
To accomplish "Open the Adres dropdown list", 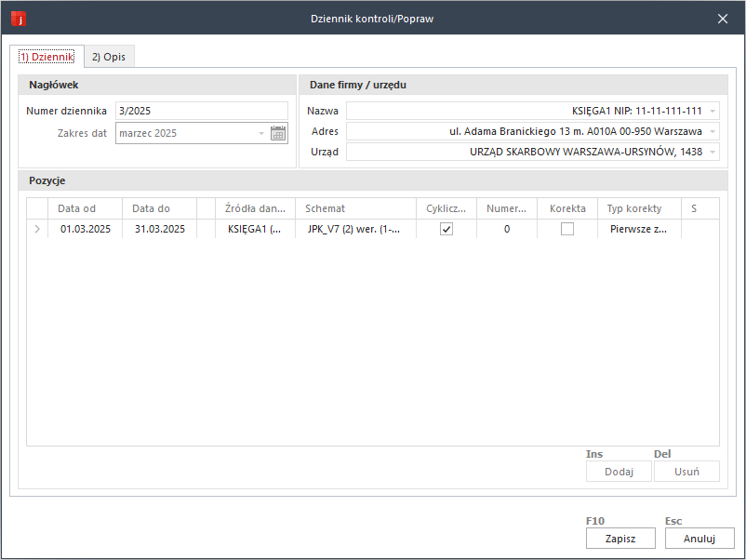I will coord(713,131).
